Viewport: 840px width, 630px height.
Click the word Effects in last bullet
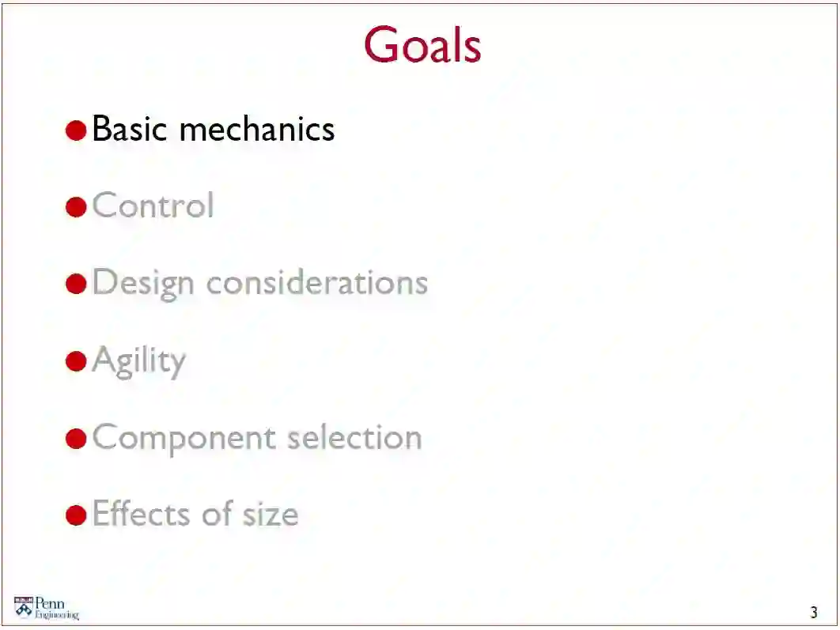click(141, 514)
